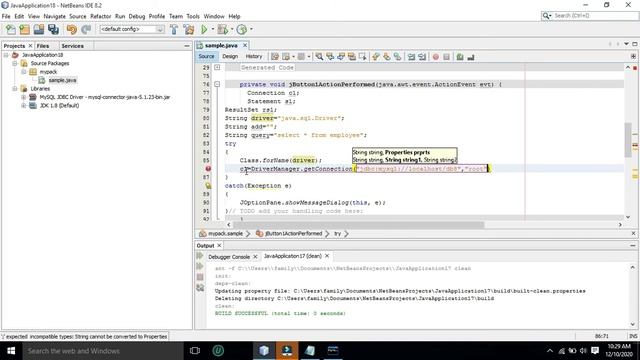Screen dimensions: 640x360
Task: Switch to the Services tab
Action: pyautogui.click(x=73, y=46)
